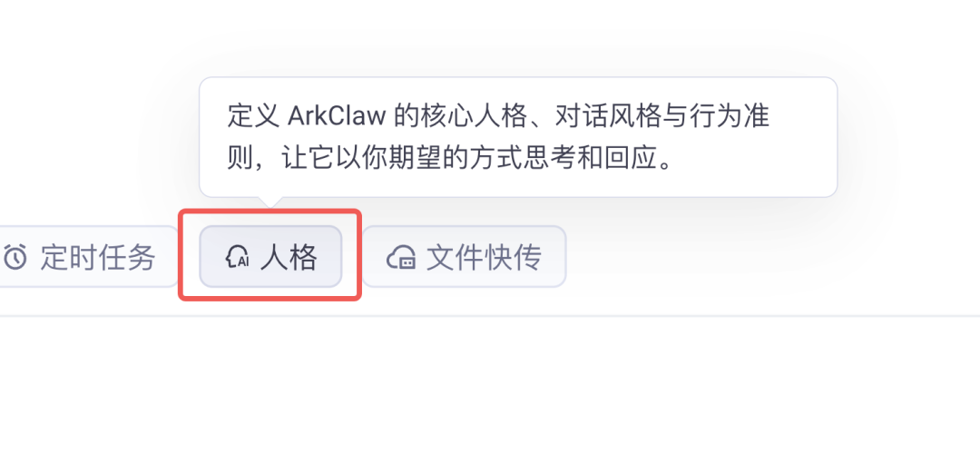Open the 文件快传 file transfer button
This screenshot has width=980, height=454.
pos(464,256)
